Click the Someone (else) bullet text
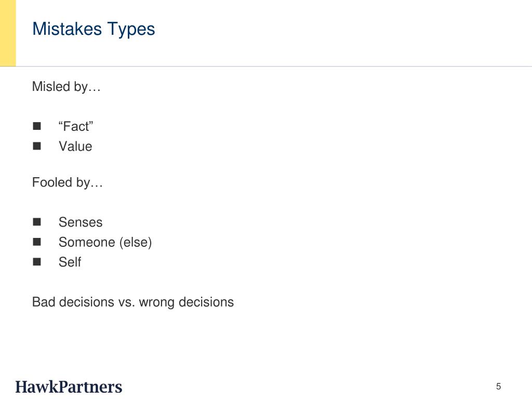This screenshot has height=399, width=532. coord(105,242)
